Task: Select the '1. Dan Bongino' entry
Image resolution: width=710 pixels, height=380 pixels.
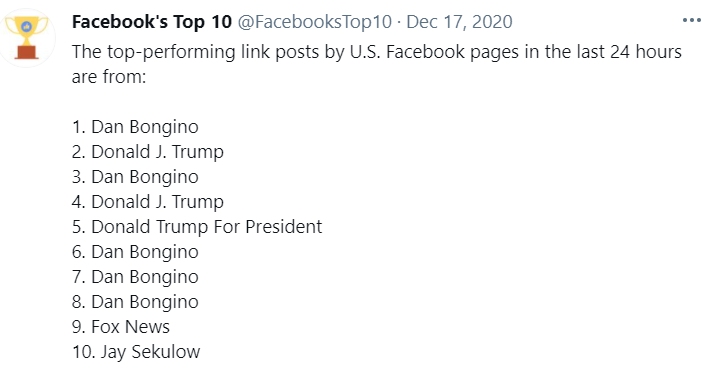Action: coord(135,127)
